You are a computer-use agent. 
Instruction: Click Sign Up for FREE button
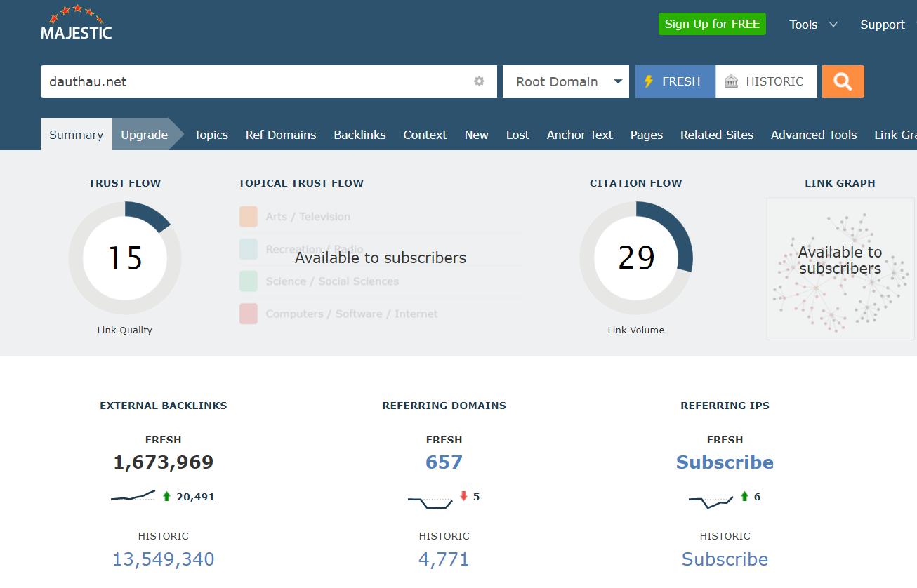pyautogui.click(x=712, y=24)
